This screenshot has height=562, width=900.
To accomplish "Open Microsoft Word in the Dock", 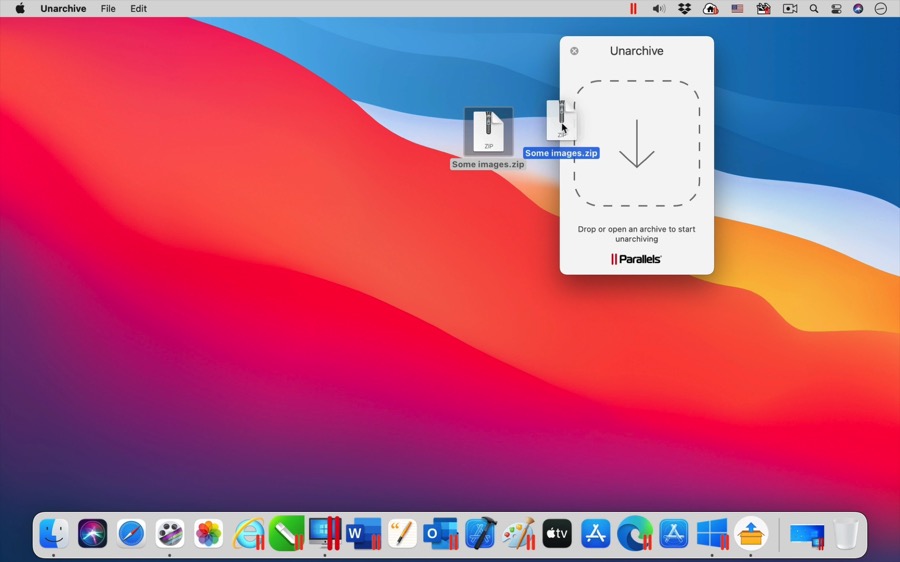I will (363, 533).
